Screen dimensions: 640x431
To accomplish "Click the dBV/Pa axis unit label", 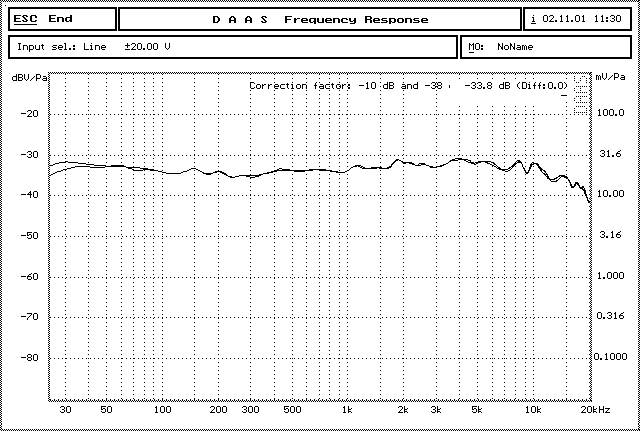I will [26, 77].
